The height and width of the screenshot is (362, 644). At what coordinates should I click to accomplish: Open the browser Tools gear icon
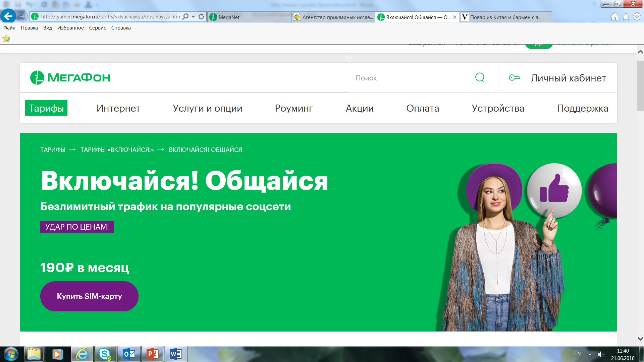[637, 17]
